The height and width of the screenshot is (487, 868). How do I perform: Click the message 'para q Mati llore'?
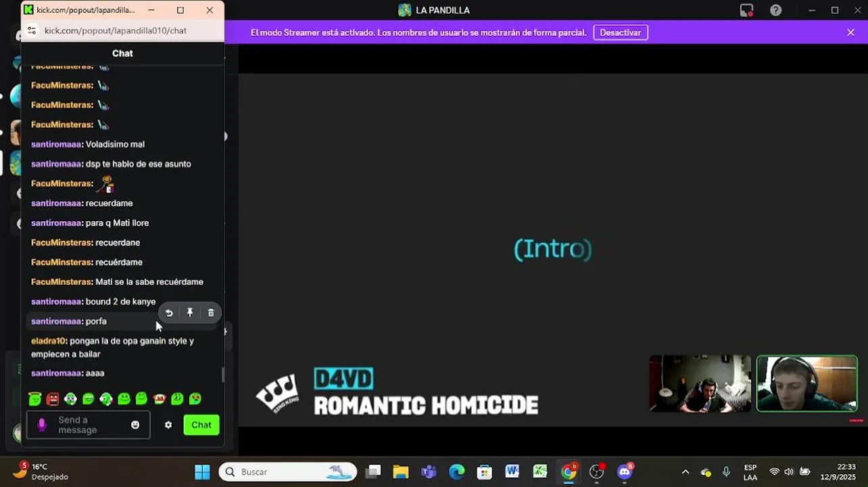point(117,223)
